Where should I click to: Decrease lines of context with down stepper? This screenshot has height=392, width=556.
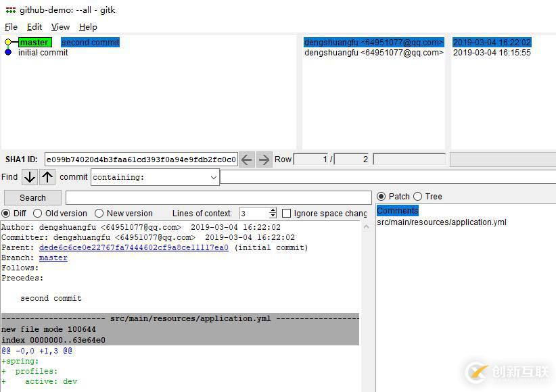[x=273, y=216]
